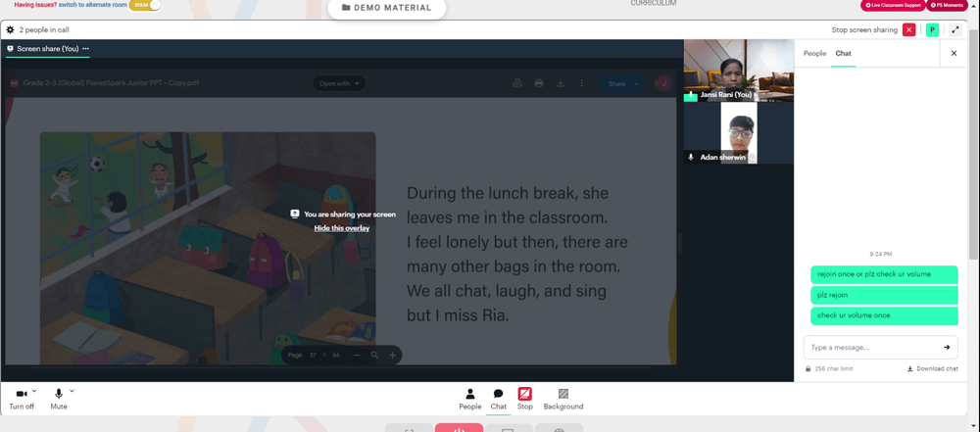Screen dimensions: 980x432
Task: Click the camera Turn off icon
Action: (x=22, y=394)
